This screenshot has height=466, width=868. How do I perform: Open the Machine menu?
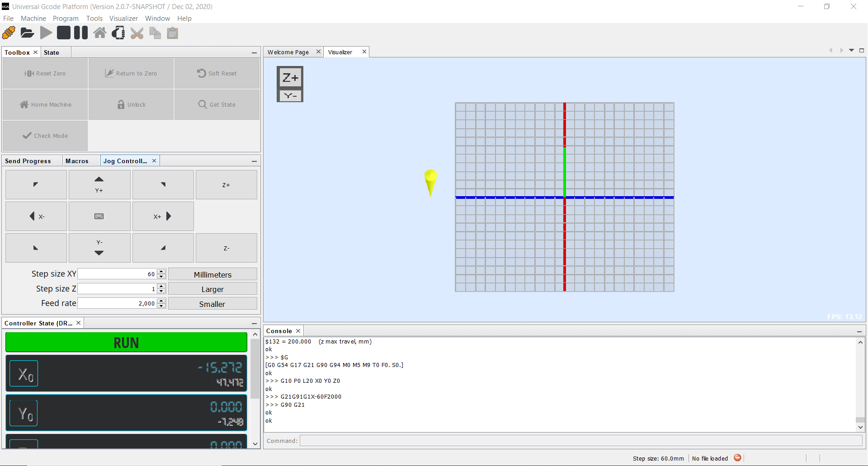tap(33, 19)
